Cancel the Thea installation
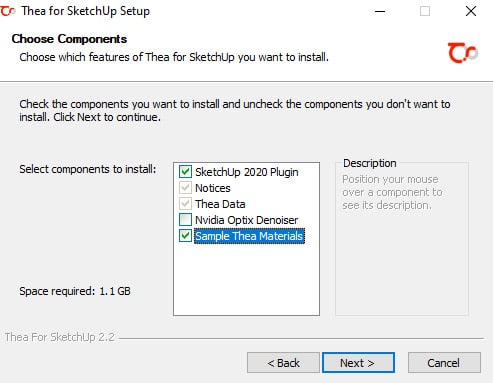 tap(444, 363)
